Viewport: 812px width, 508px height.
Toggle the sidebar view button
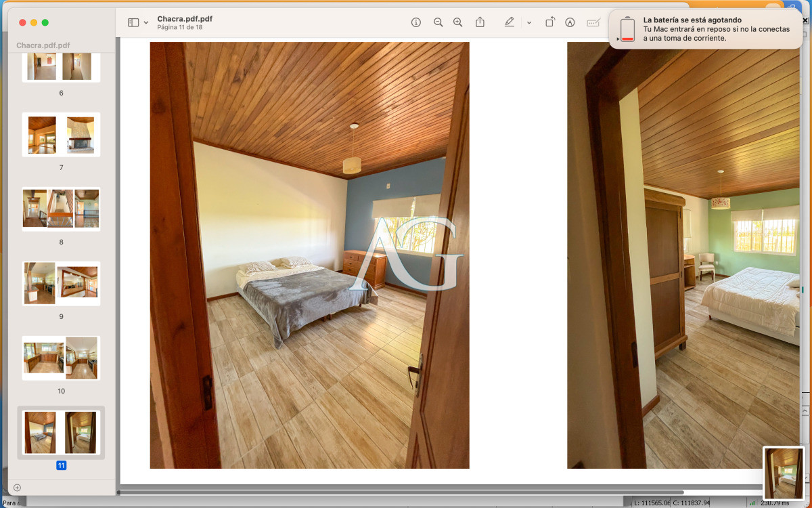133,22
